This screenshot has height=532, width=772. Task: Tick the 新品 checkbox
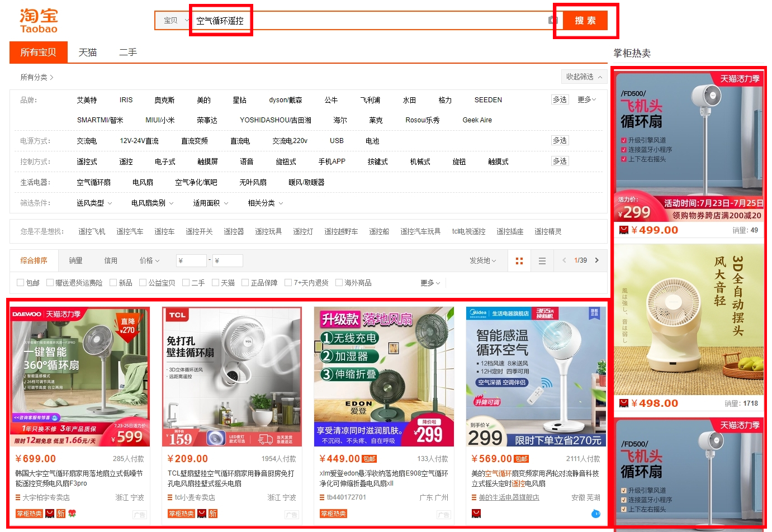113,283
